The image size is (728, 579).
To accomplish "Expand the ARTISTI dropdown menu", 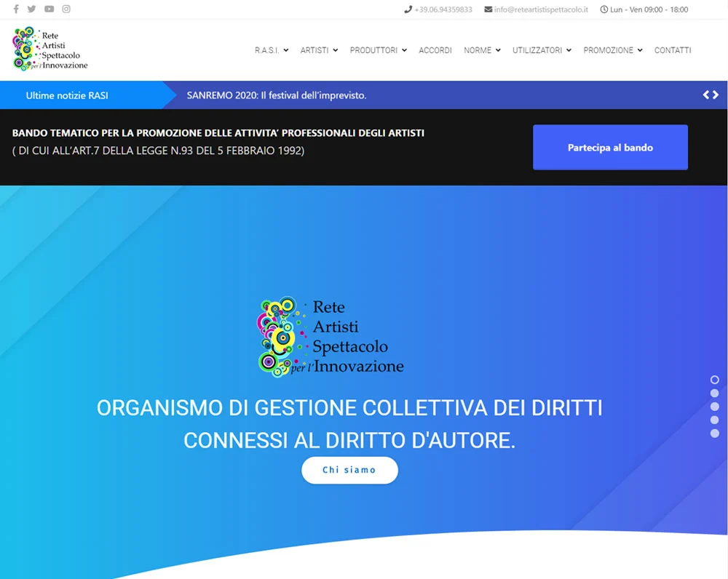I will click(318, 50).
